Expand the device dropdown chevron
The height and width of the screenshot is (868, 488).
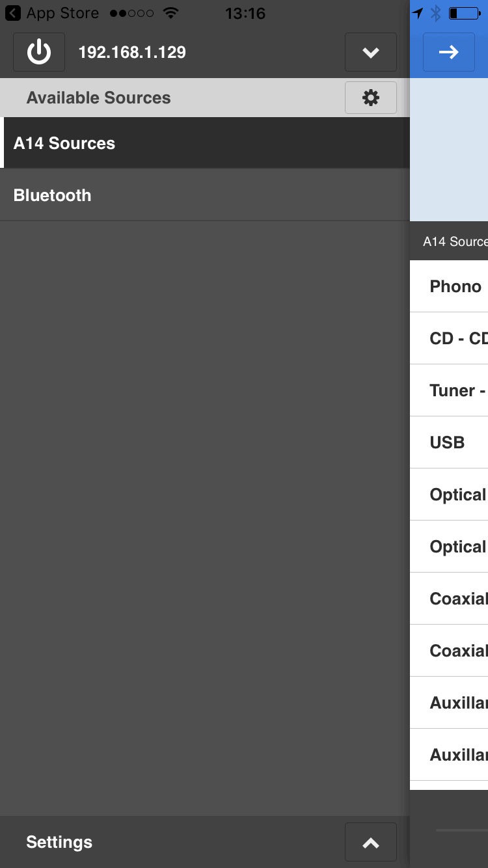[x=371, y=52]
